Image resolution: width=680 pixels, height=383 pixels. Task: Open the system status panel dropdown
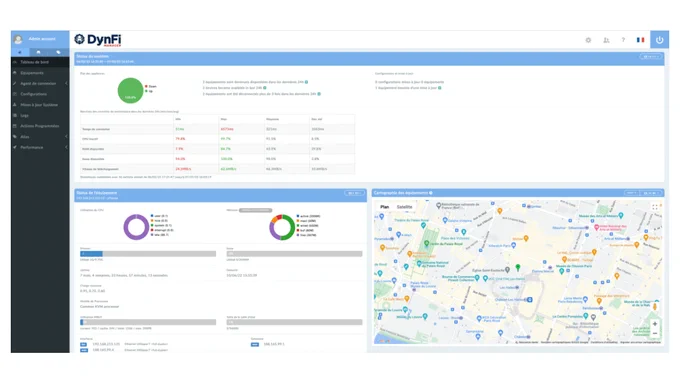650,56
